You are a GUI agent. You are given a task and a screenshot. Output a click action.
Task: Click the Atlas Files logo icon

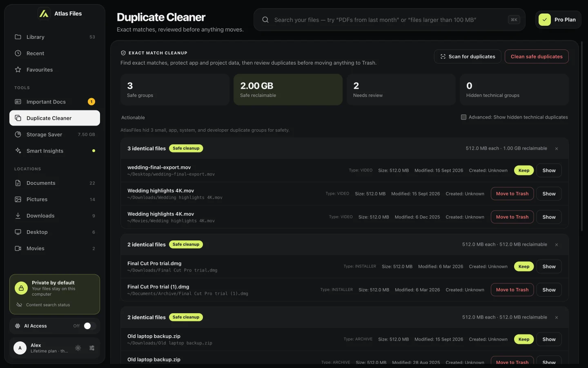point(44,13)
